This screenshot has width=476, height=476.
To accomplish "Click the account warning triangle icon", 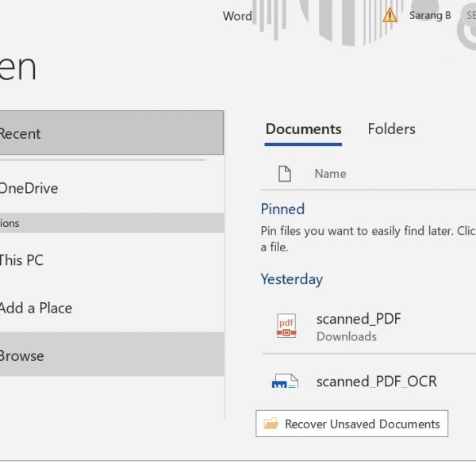I will point(390,15).
